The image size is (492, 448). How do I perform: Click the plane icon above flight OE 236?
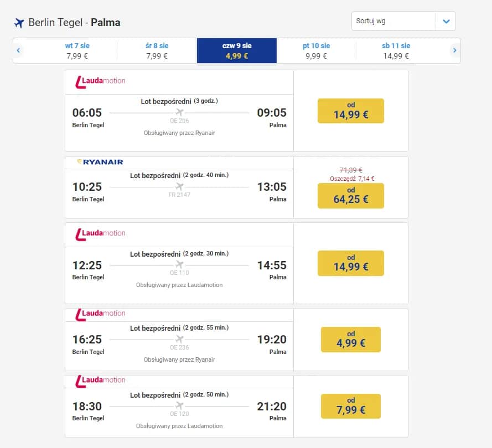click(179, 339)
